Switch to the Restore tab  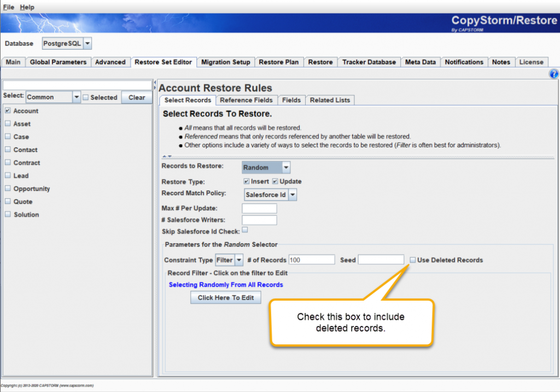pyautogui.click(x=320, y=62)
